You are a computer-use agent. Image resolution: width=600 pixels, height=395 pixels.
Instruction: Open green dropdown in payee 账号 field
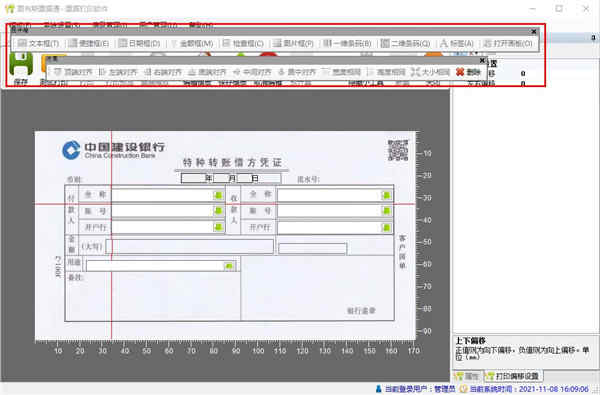click(x=386, y=211)
